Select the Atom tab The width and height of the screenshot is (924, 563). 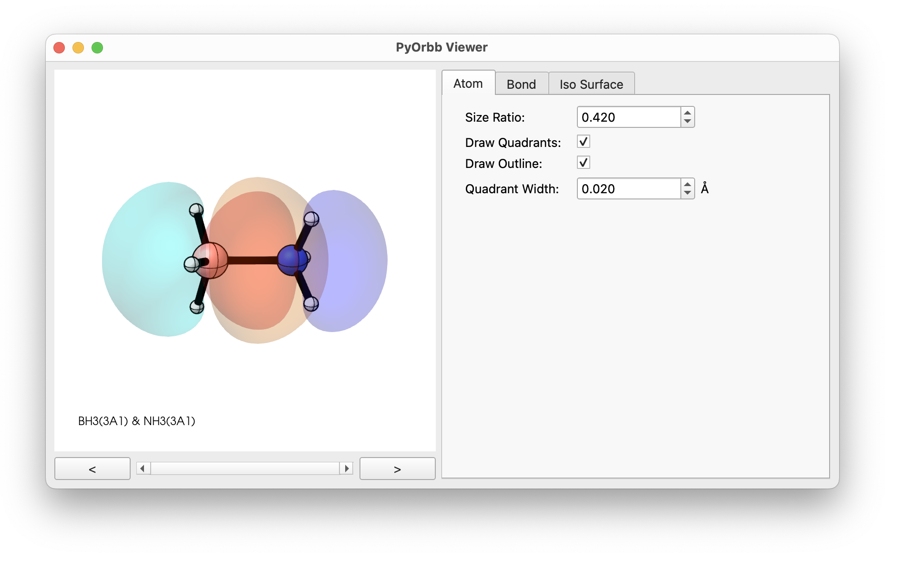(468, 83)
